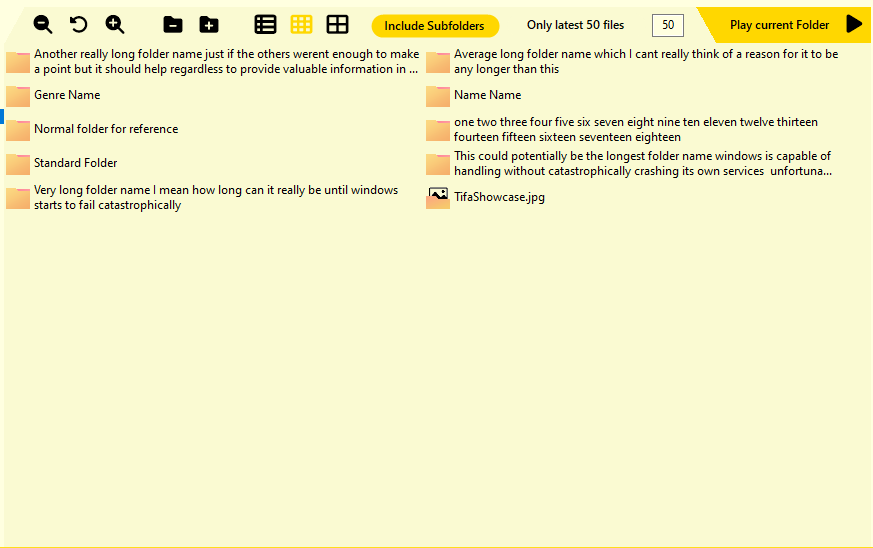Select the TifaShowcase.jpg image file
The image size is (873, 548).
pos(499,197)
